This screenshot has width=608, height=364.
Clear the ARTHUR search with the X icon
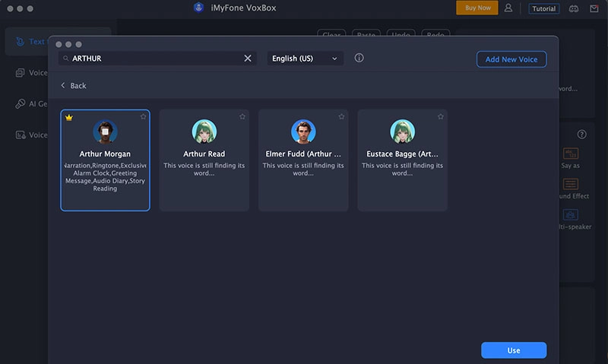(x=248, y=59)
